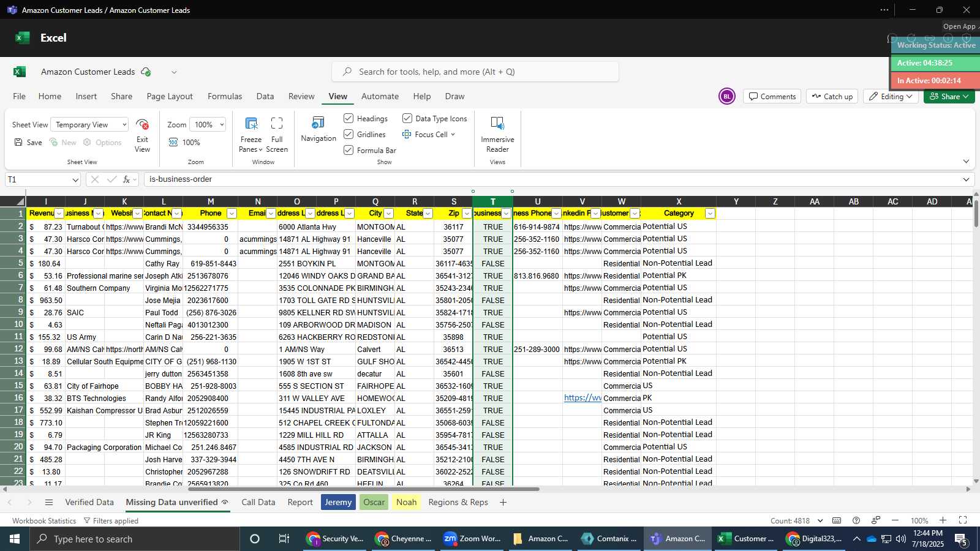
Task: Click in the search box for tools
Action: pos(475,72)
